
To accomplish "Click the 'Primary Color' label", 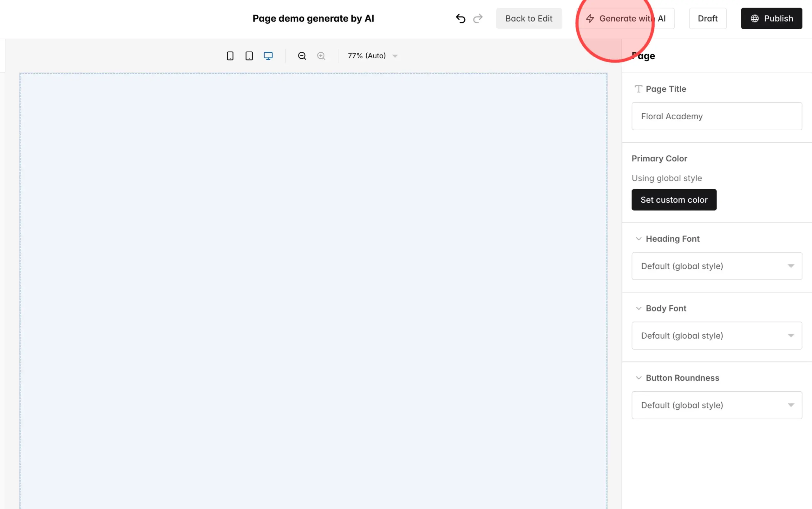I will (x=659, y=159).
